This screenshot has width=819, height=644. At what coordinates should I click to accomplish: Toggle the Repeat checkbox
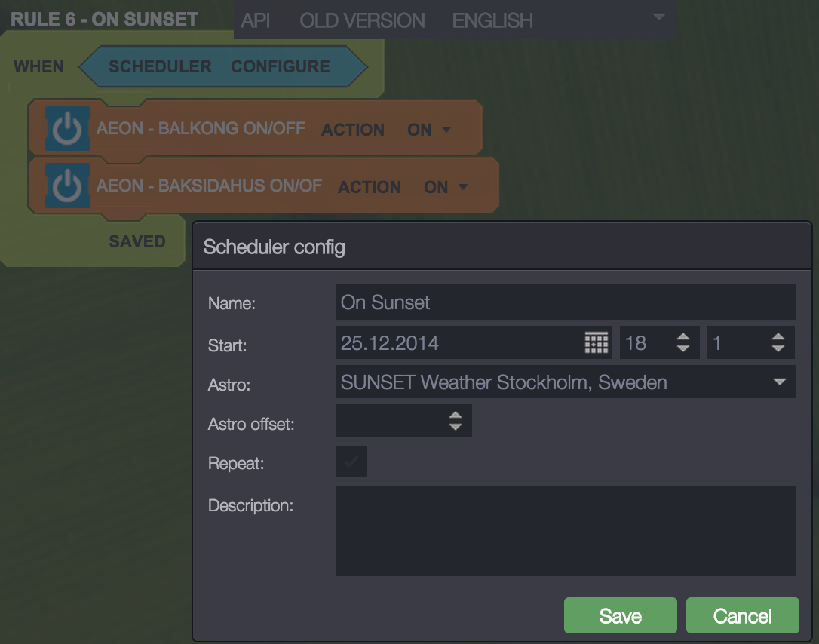click(x=351, y=462)
